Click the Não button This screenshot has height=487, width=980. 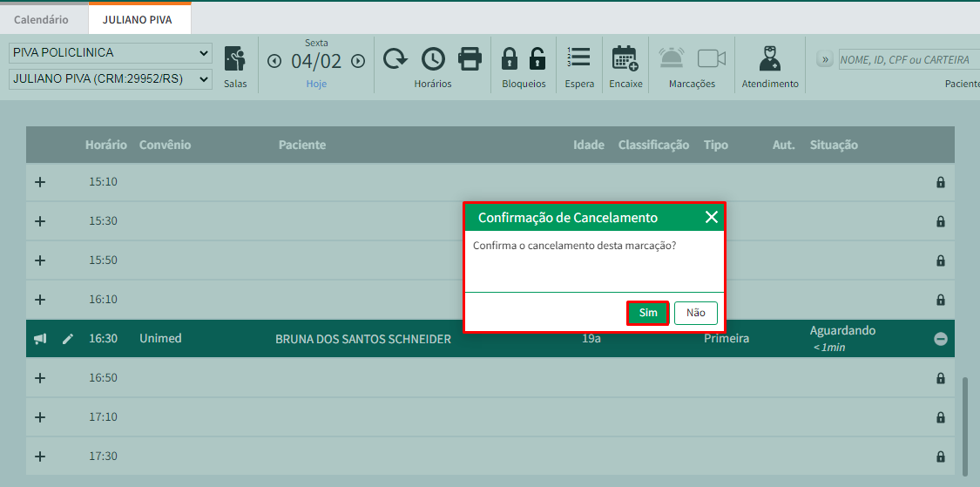point(695,313)
